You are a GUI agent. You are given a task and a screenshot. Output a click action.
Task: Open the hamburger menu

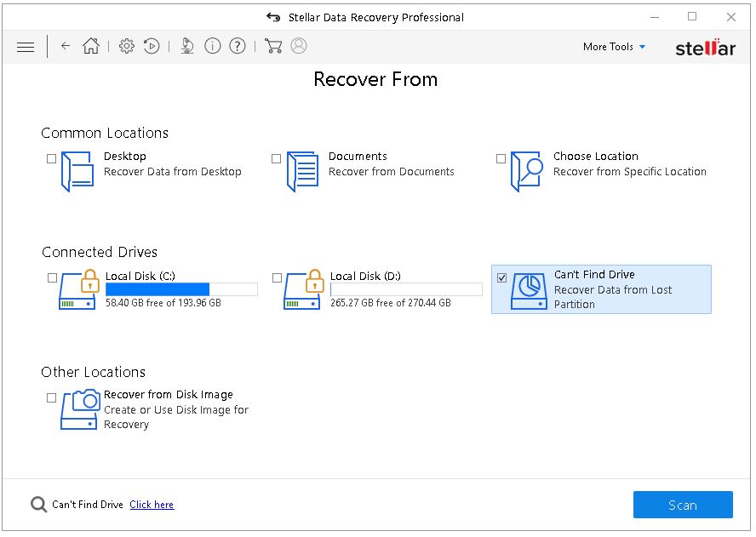pos(26,47)
